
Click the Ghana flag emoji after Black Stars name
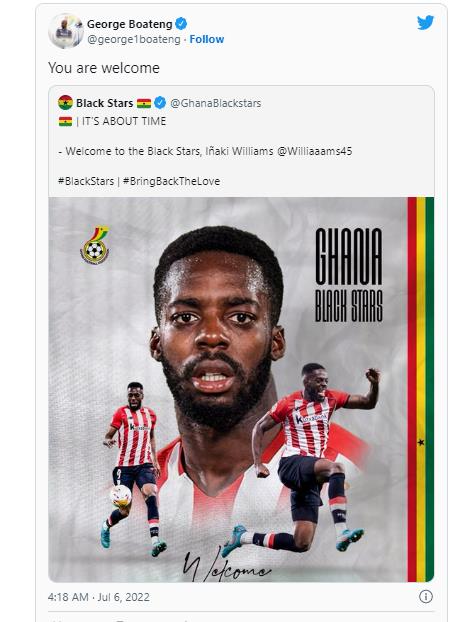(144, 103)
